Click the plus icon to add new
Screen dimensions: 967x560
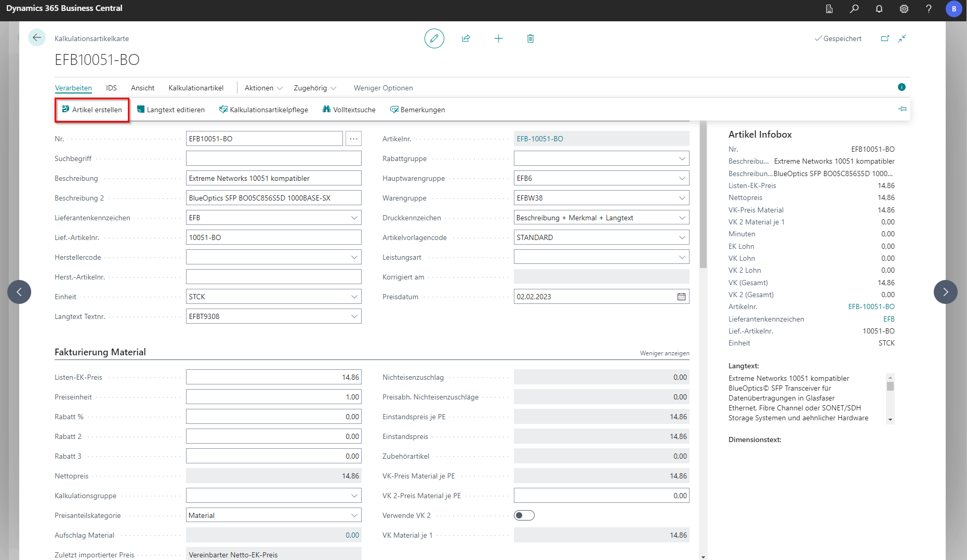[x=498, y=38]
